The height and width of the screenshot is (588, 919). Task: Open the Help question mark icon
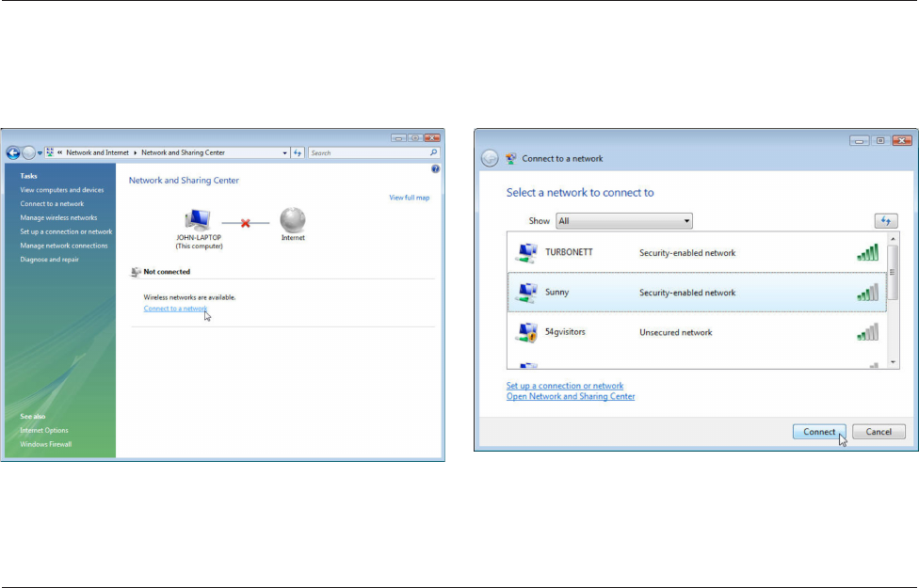pos(435,168)
